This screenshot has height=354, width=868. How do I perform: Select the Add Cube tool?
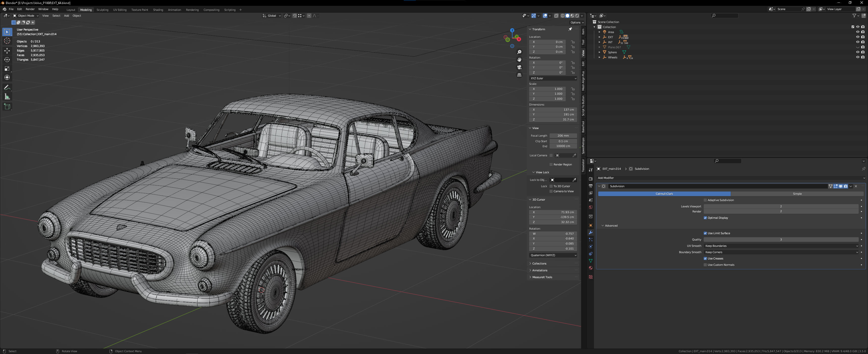pos(7,107)
